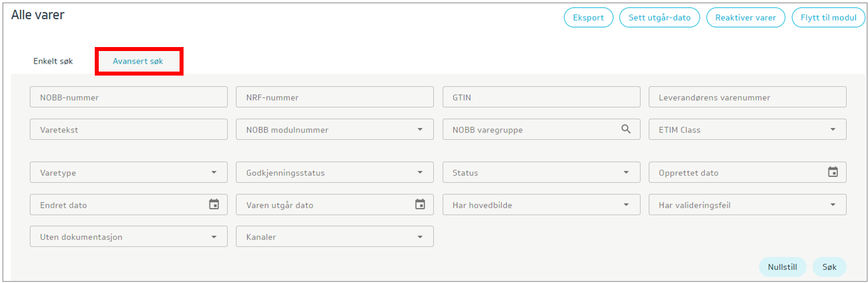Expand the NOBB modulnummer dropdown

(420, 130)
